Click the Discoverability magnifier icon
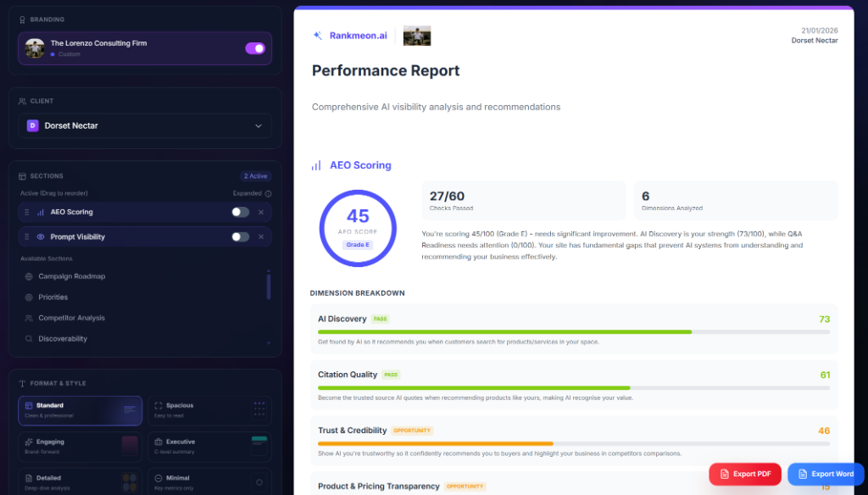 pos(30,339)
